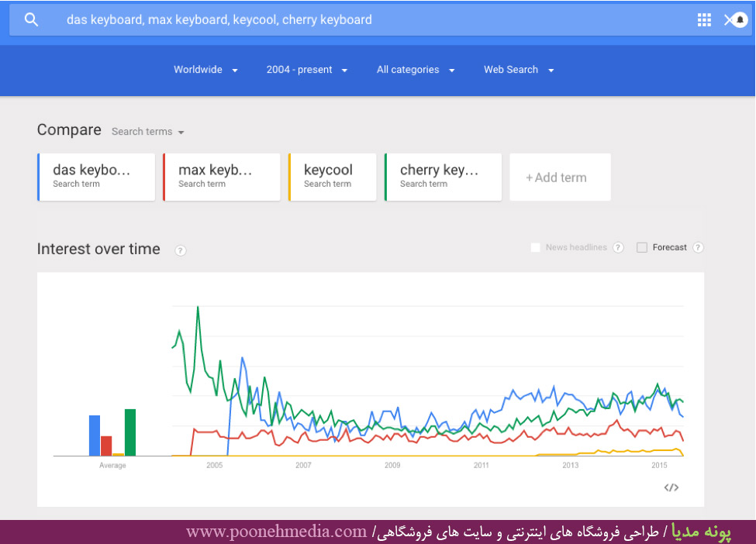Click the embed code icon below the chart
The image size is (756, 544).
tap(671, 487)
